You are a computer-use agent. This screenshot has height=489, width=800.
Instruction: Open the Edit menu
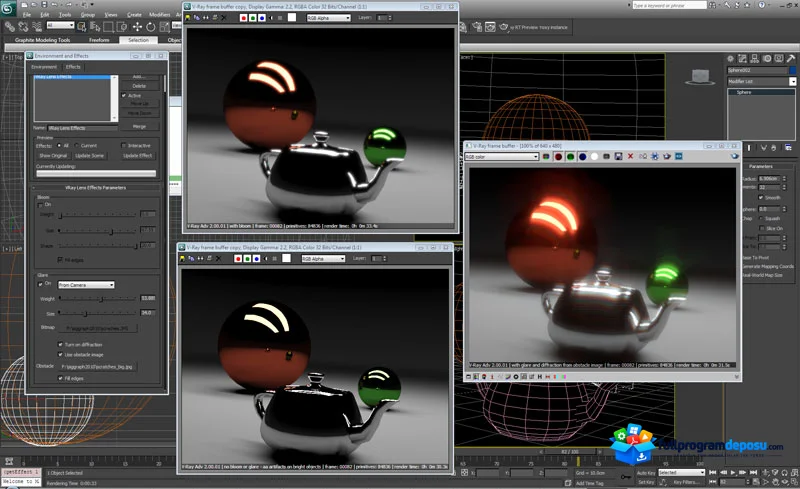[45, 15]
